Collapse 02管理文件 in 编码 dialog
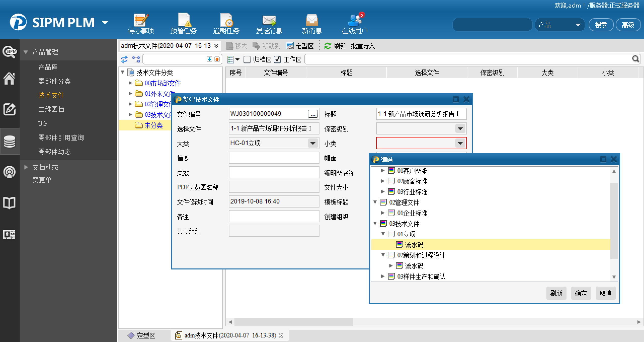 click(375, 202)
